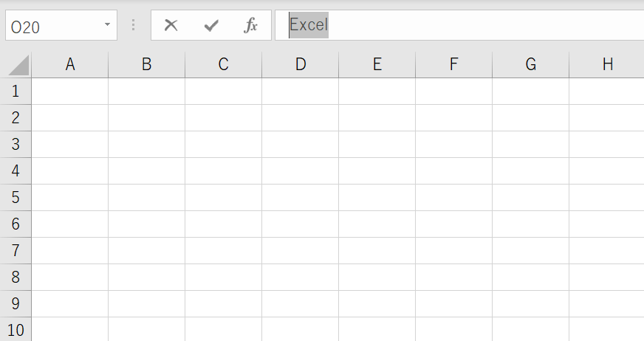
Task: Expand the Name Box dropdown arrow
Action: tap(107, 25)
